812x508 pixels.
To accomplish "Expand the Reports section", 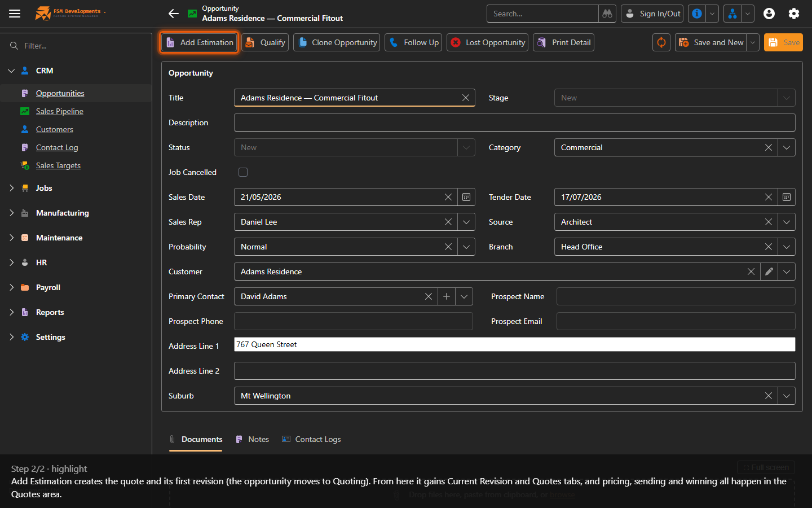I will pyautogui.click(x=11, y=312).
